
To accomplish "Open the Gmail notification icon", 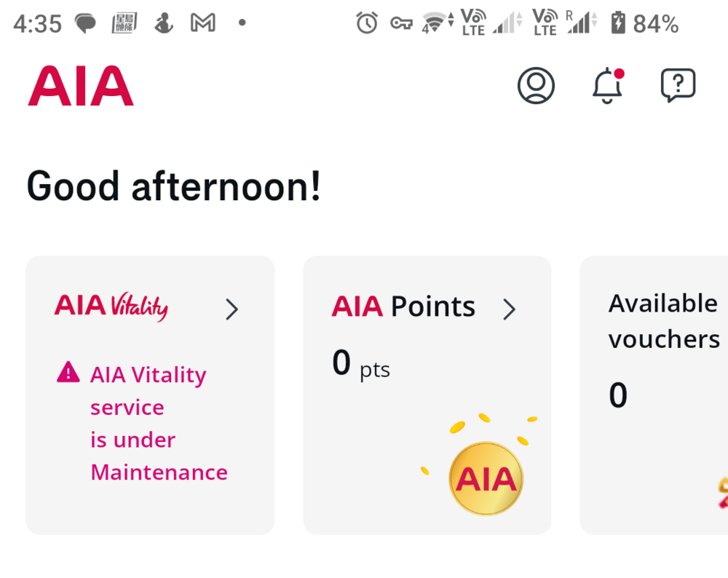I will tap(202, 23).
